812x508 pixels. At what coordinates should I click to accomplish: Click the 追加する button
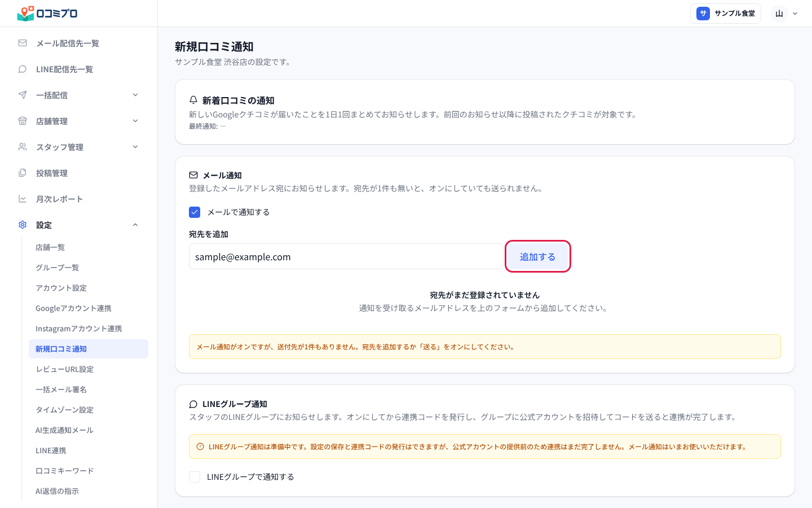[538, 257]
